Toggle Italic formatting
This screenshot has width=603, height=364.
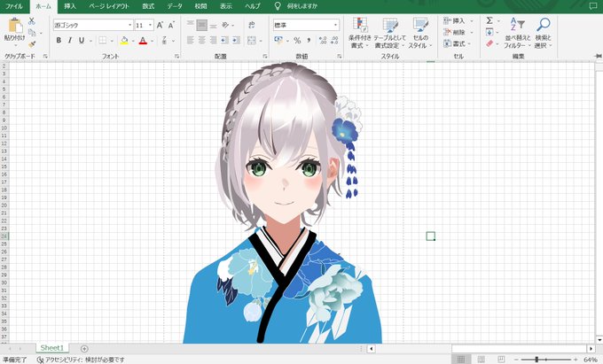tap(70, 40)
